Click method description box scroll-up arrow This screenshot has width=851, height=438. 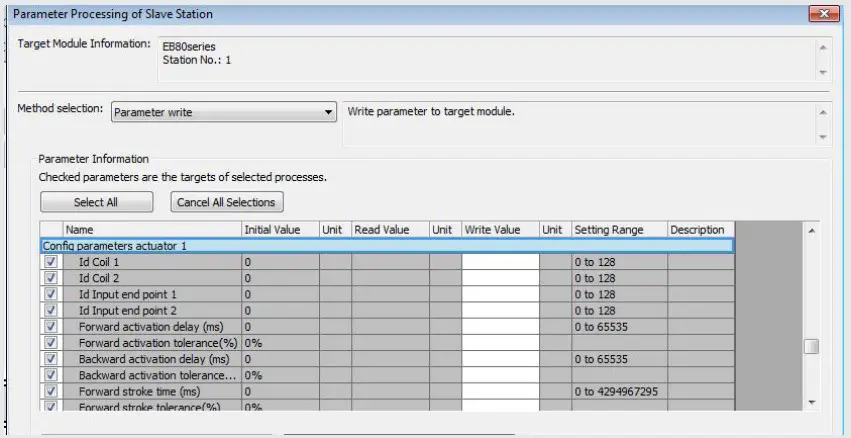823,112
